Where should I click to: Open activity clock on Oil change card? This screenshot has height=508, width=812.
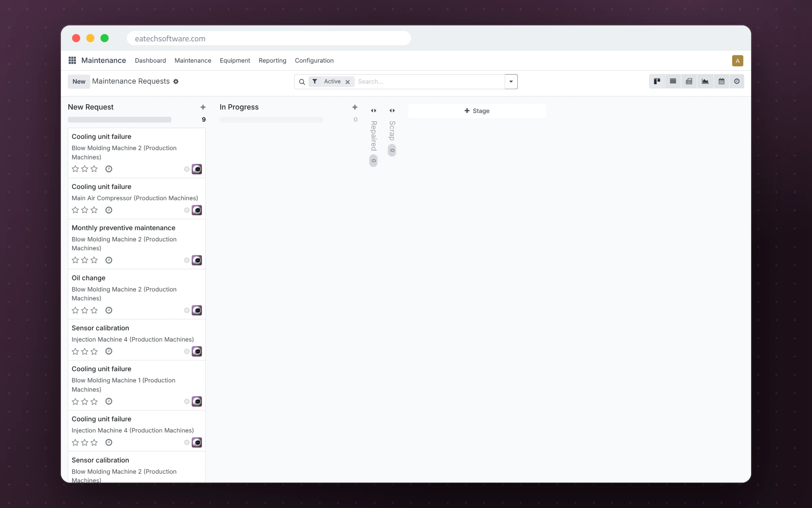pos(109,310)
